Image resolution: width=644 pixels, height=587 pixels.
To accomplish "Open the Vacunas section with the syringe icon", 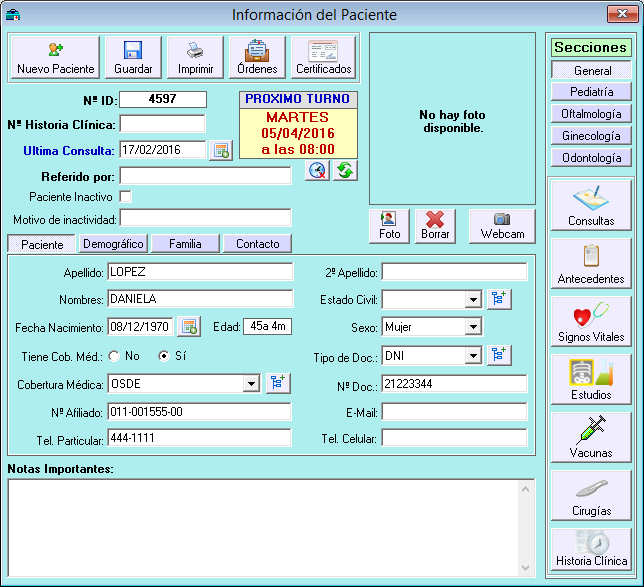I will pos(591,437).
